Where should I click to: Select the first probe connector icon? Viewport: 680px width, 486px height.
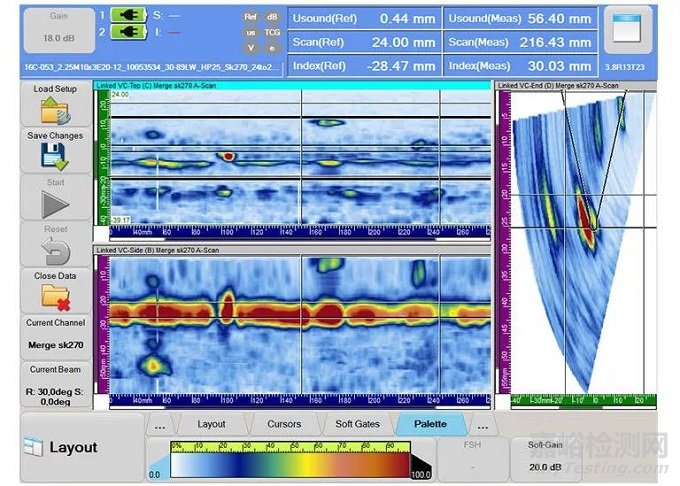tap(129, 16)
